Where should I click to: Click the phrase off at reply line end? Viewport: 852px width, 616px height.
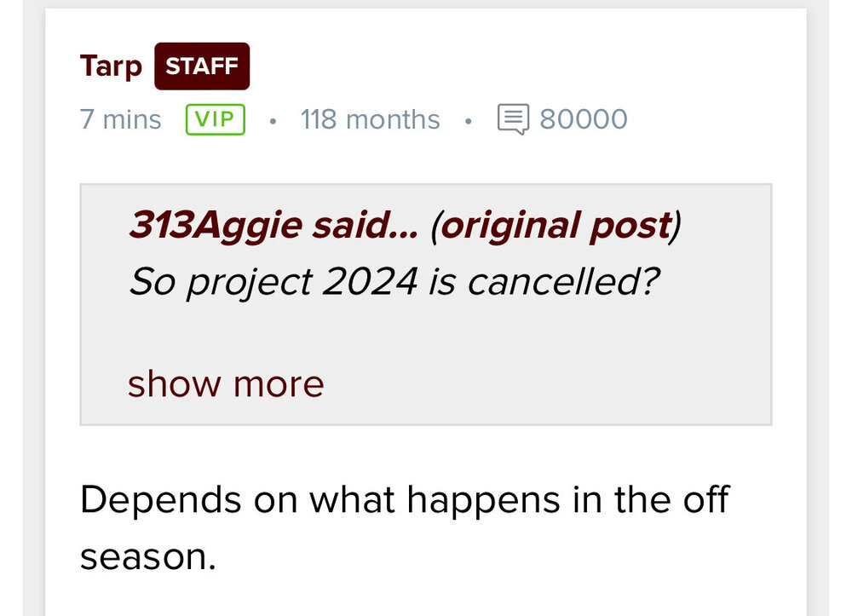click(x=705, y=500)
